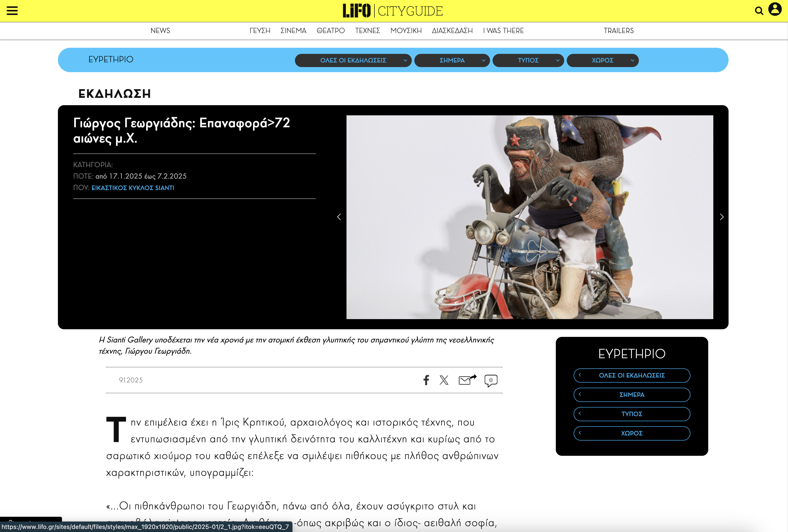Image resolution: width=788 pixels, height=532 pixels.
Task: Show previous slide in image carousel
Action: [339, 217]
